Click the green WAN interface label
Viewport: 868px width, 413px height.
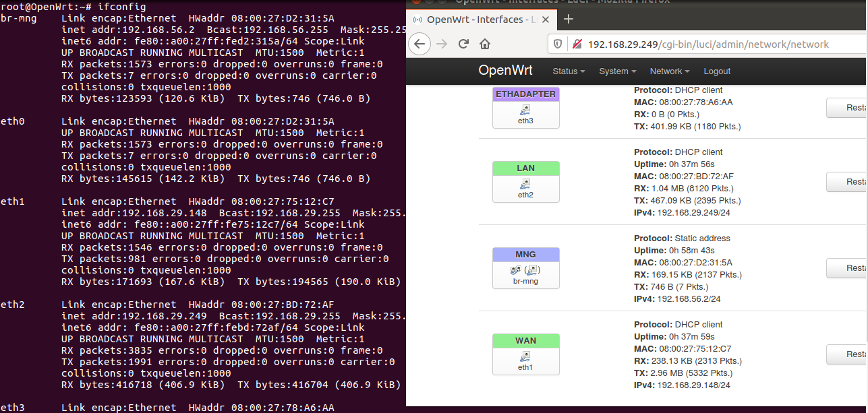525,341
